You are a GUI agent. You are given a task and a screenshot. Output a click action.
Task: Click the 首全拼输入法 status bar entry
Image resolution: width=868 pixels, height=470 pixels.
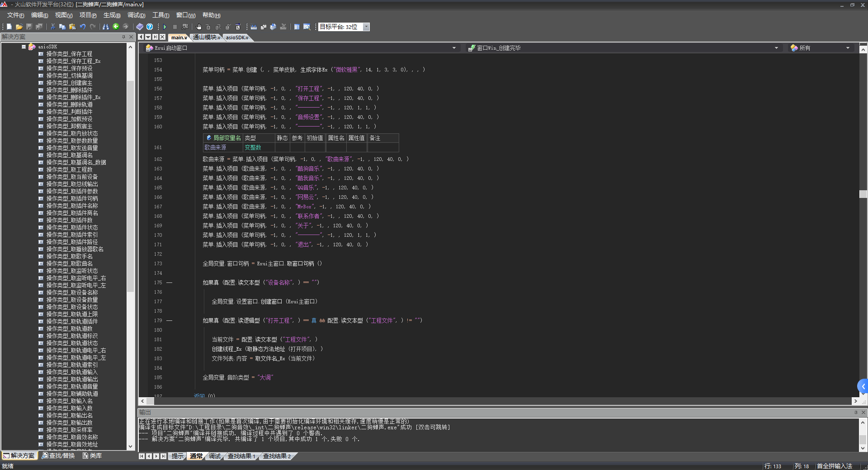tap(834, 466)
